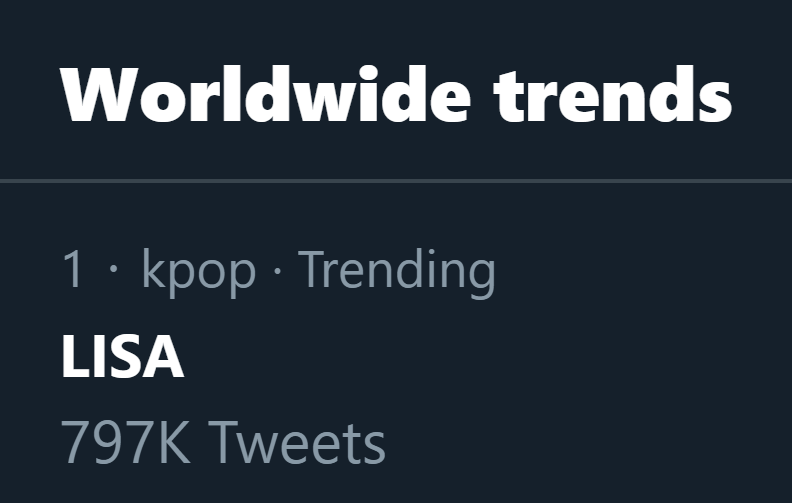The image size is (792, 503).
Task: Click the final s in Tweets
Action: coord(374,445)
